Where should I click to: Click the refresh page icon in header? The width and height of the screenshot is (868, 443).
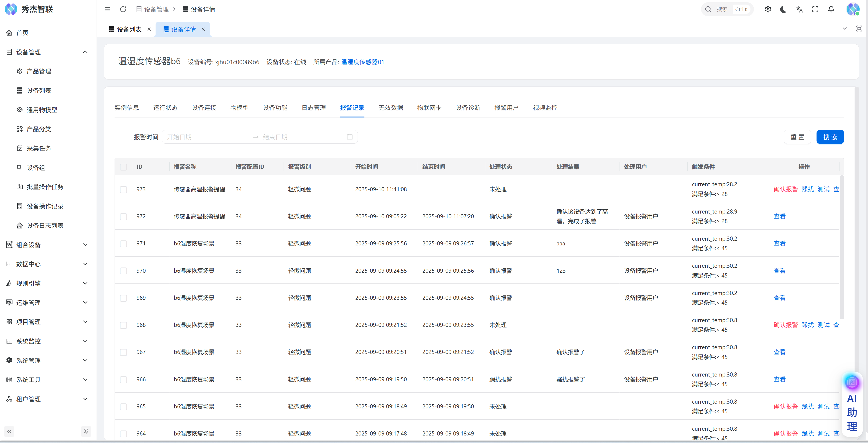coord(123,9)
